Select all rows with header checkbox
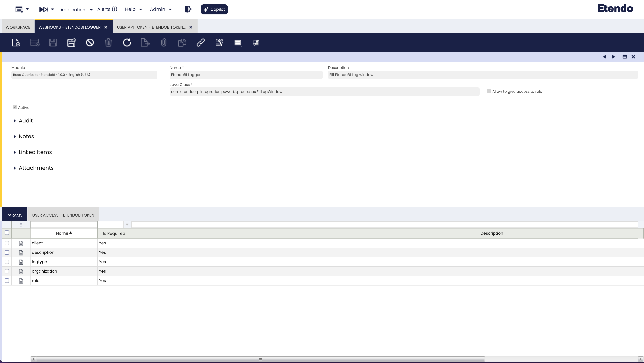The width and height of the screenshot is (644, 363). coord(7,233)
